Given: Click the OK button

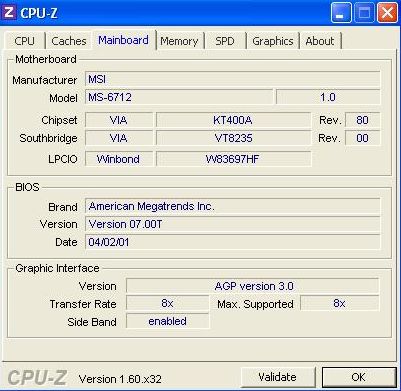Looking at the screenshot, I should pos(359,377).
